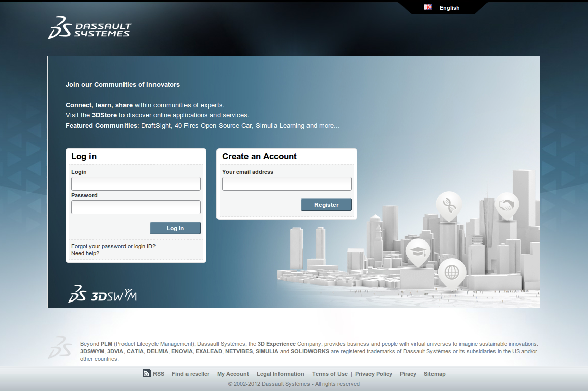Click the handshake map pin icon
The image size is (588, 391).
pyautogui.click(x=506, y=205)
